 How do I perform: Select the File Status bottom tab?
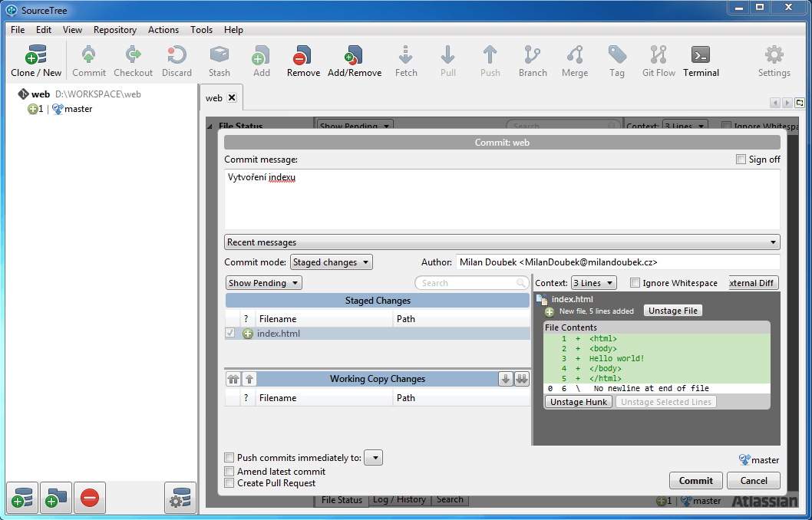tap(342, 500)
